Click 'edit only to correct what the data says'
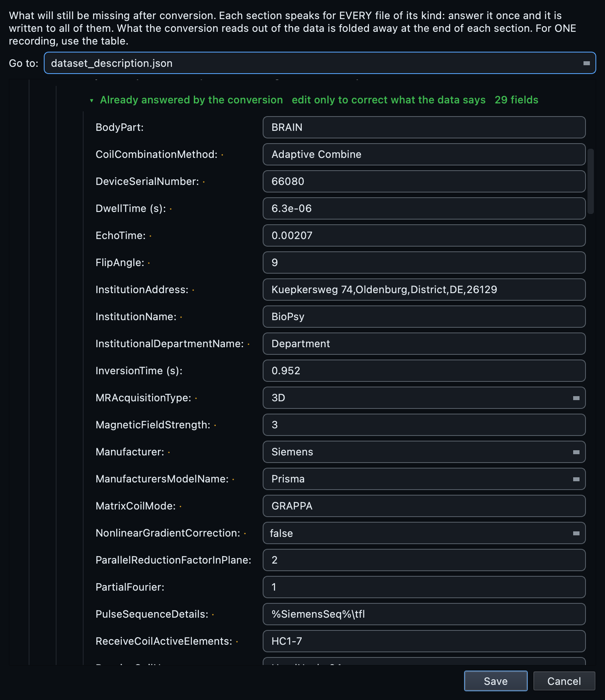 click(x=388, y=100)
